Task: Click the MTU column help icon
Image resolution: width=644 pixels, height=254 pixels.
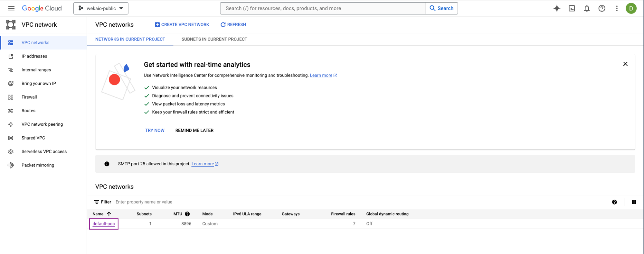Action: coord(187,214)
